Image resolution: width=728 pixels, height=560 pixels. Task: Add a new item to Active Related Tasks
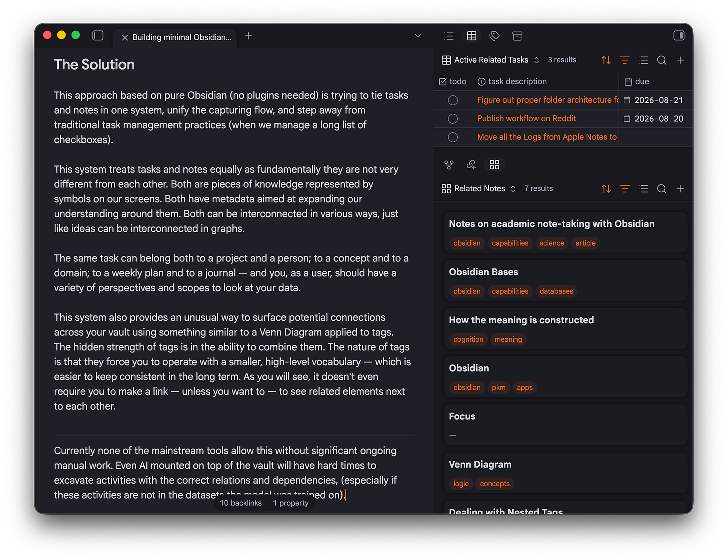(680, 60)
